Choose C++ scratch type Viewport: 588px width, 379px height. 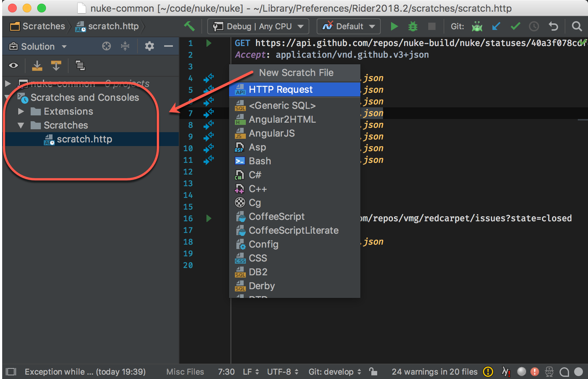click(295, 189)
